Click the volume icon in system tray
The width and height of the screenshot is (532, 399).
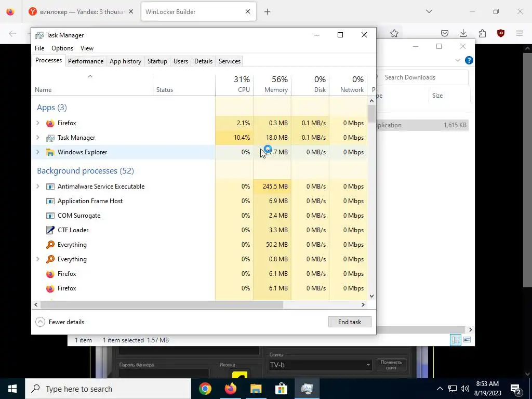coord(465,389)
